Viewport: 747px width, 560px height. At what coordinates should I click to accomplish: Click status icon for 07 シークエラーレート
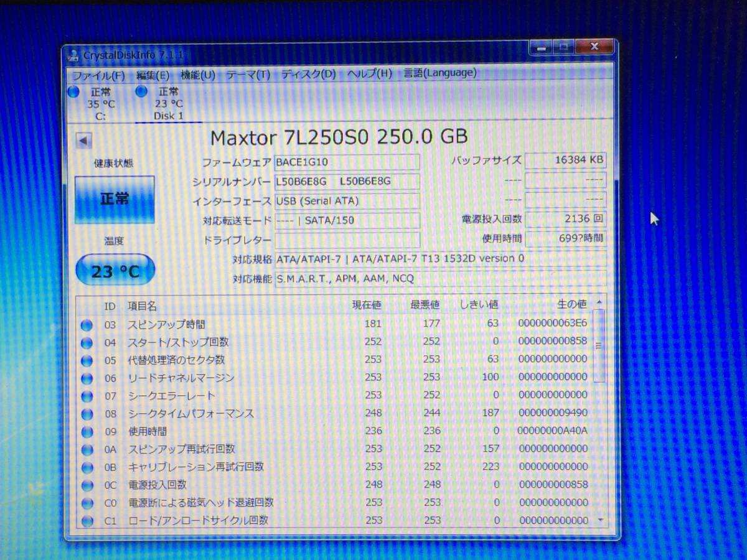click(x=87, y=396)
